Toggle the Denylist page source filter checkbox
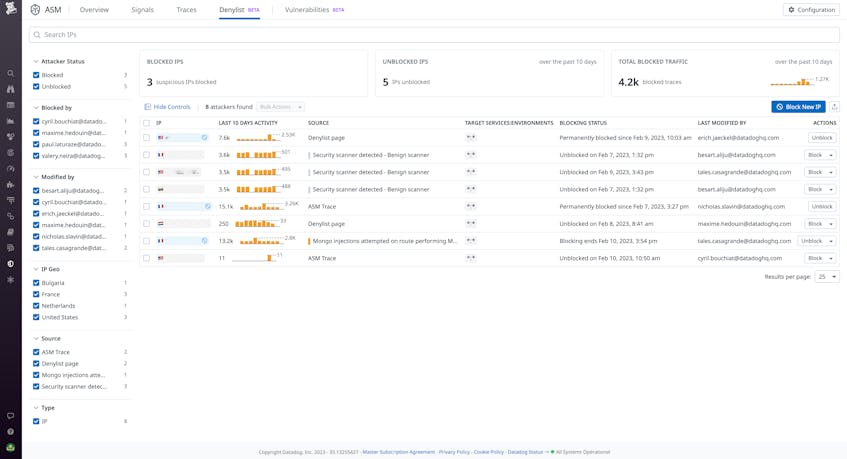 36,363
